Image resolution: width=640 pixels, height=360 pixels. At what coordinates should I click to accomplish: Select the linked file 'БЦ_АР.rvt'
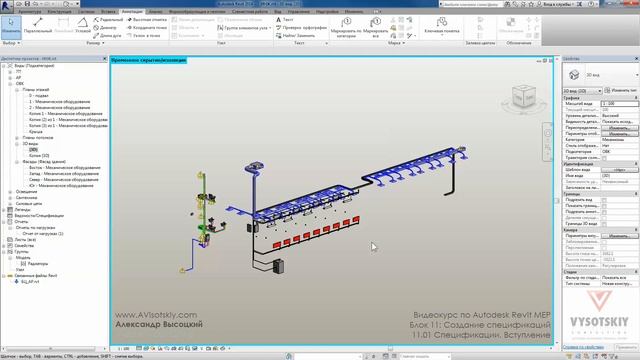point(30,282)
